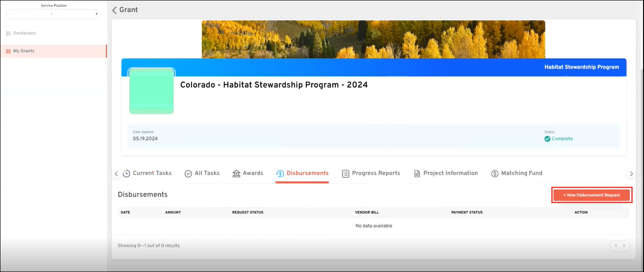Viewport: 644px width, 272px height.
Task: Click the Matching Fund dollar icon
Action: [495, 173]
